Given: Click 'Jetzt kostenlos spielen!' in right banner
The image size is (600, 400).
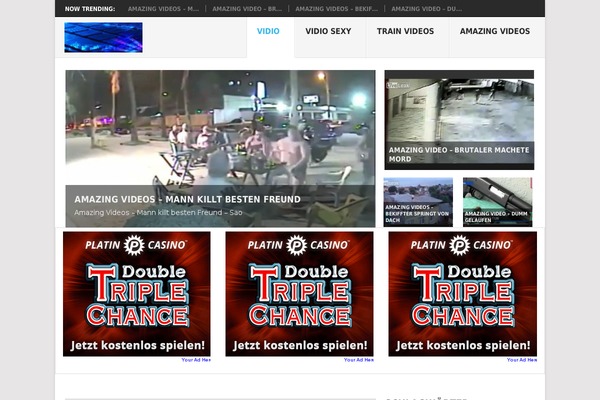Looking at the screenshot, I should (463, 345).
